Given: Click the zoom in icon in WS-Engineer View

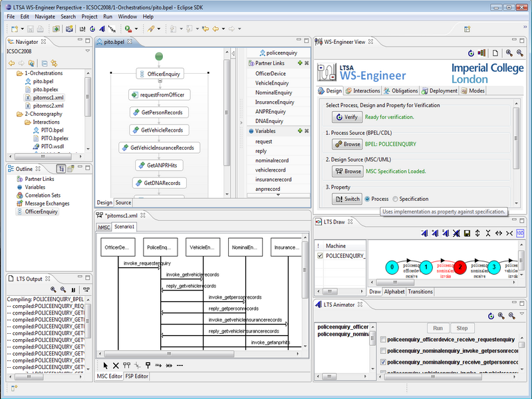Looking at the screenshot, I should click(x=509, y=53).
